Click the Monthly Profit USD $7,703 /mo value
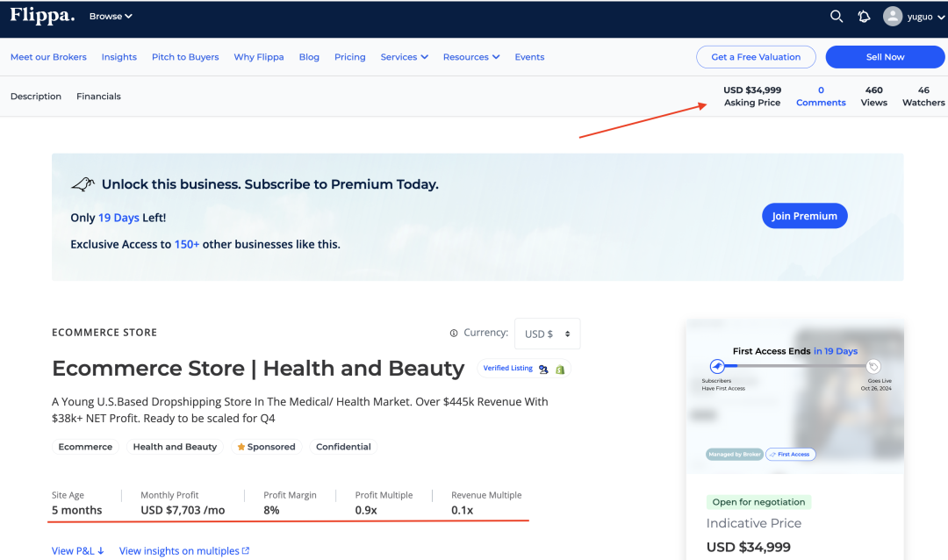 point(183,510)
